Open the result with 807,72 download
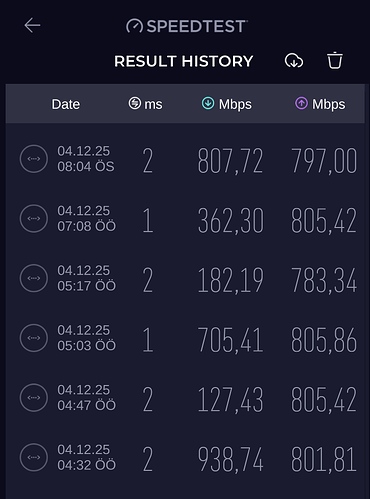 point(185,159)
